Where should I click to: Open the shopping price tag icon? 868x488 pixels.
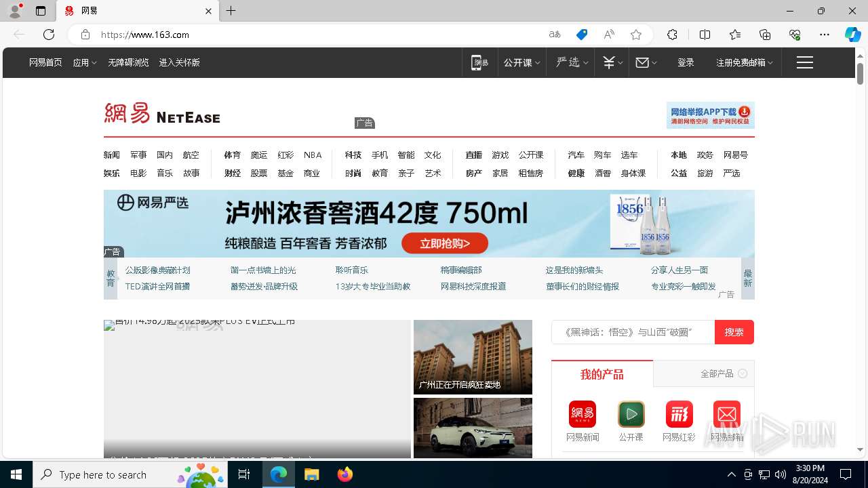click(x=582, y=35)
